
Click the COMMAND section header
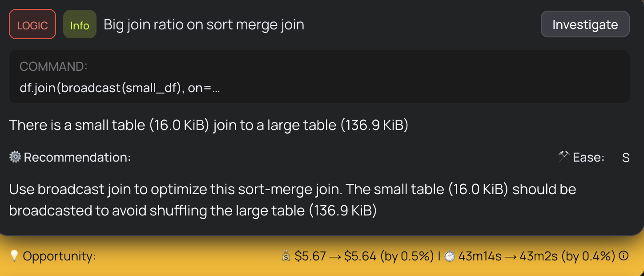point(53,66)
